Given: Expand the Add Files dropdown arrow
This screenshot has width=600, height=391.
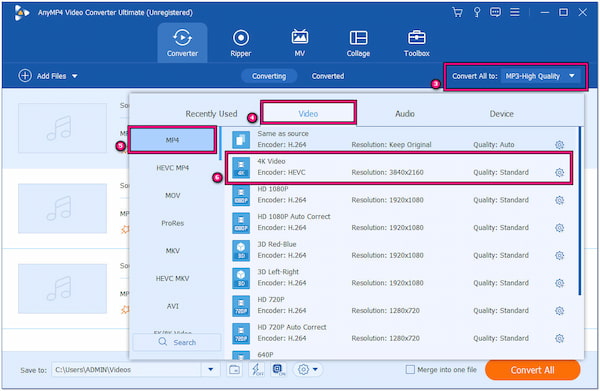Looking at the screenshot, I should pos(75,76).
